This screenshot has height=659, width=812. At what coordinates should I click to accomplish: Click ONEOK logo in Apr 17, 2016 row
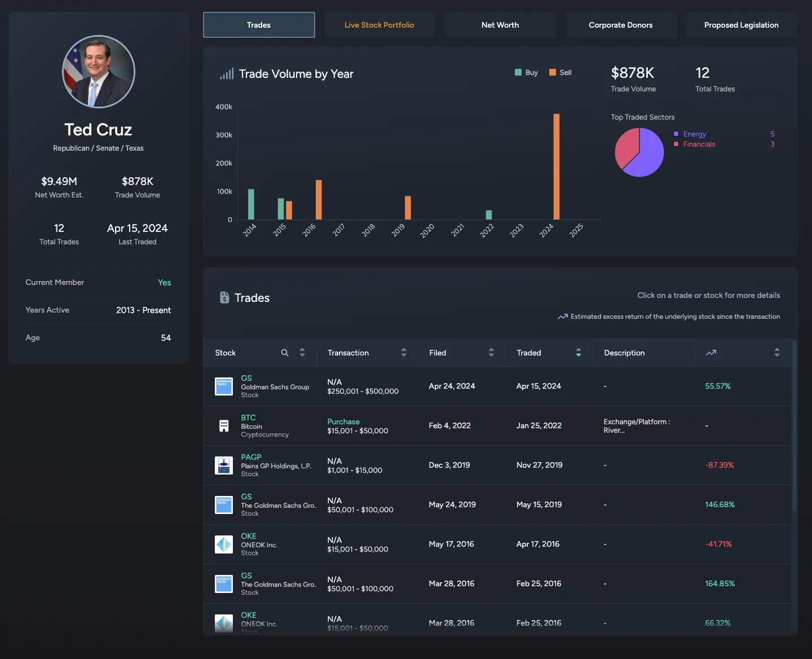pyautogui.click(x=224, y=544)
